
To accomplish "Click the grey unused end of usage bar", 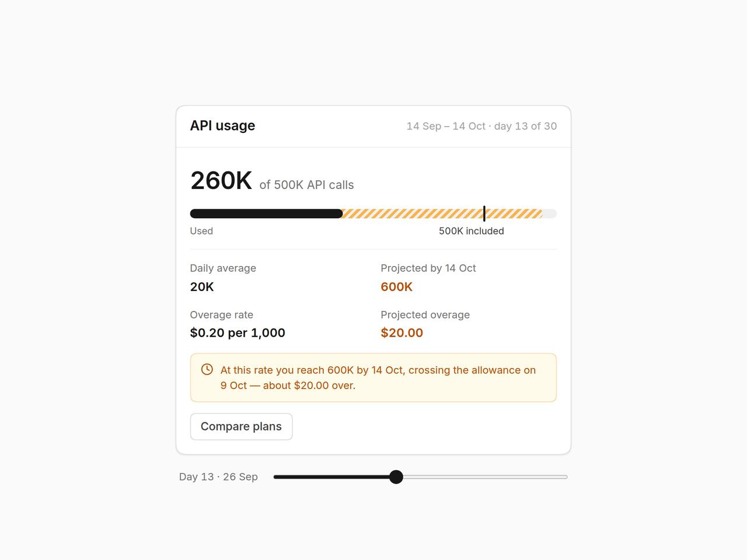I will (550, 213).
